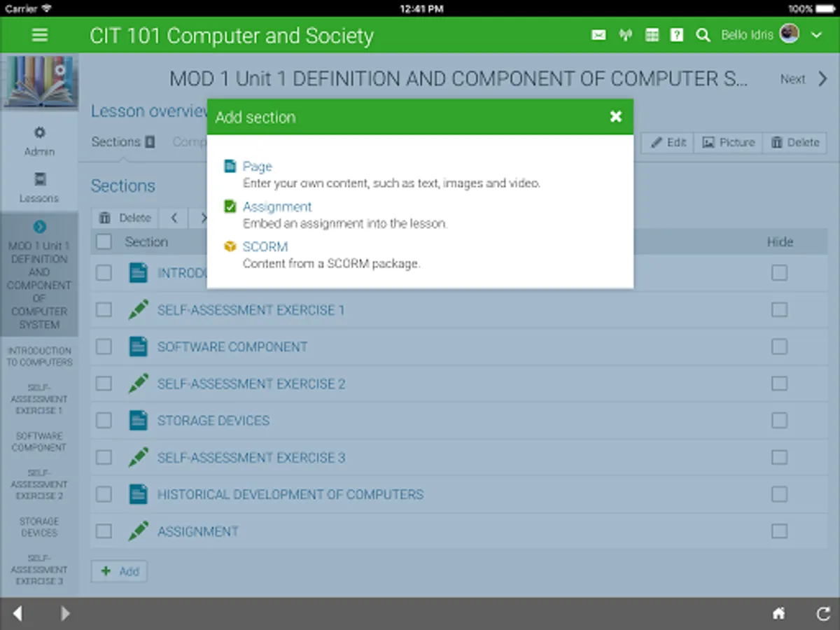Choose Page section type
Screen dimensions: 840x630
tap(257, 167)
